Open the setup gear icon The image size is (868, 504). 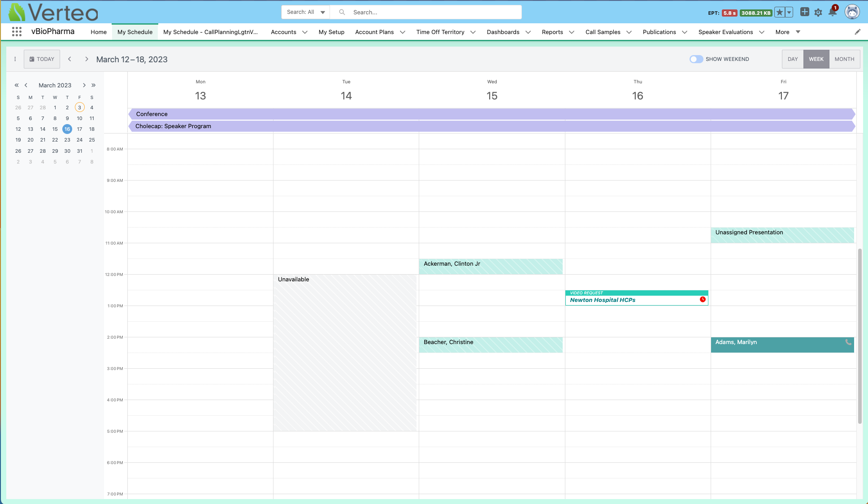(x=818, y=13)
